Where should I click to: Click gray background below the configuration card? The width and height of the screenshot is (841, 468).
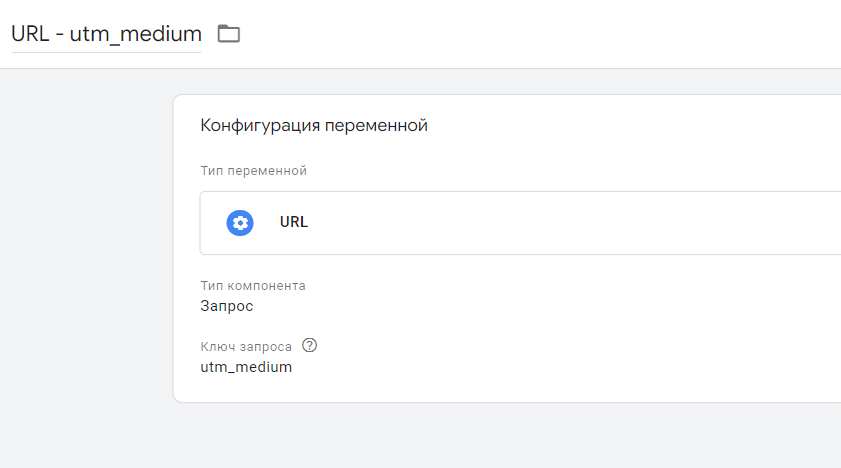500,436
